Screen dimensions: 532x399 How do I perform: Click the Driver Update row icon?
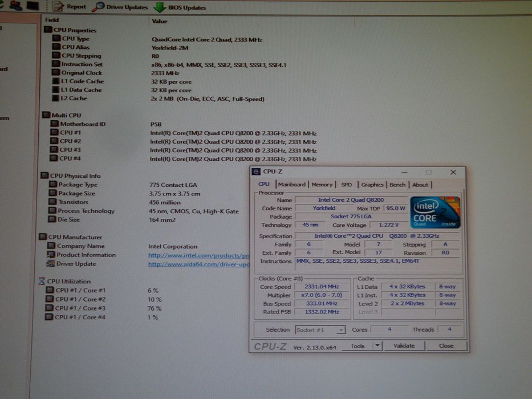tap(51, 263)
